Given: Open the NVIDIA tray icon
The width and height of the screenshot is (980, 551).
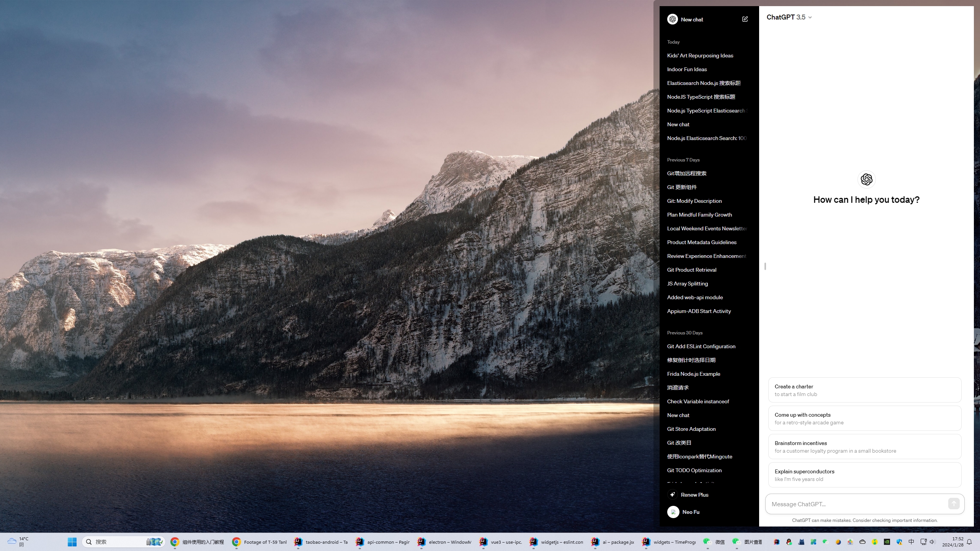Looking at the screenshot, I should [887, 542].
